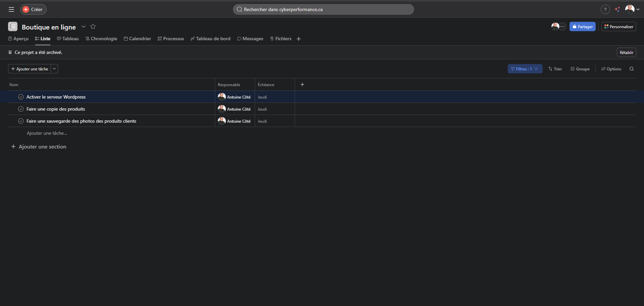Open the Messages tab
This screenshot has width=644, height=306.
pos(250,39)
